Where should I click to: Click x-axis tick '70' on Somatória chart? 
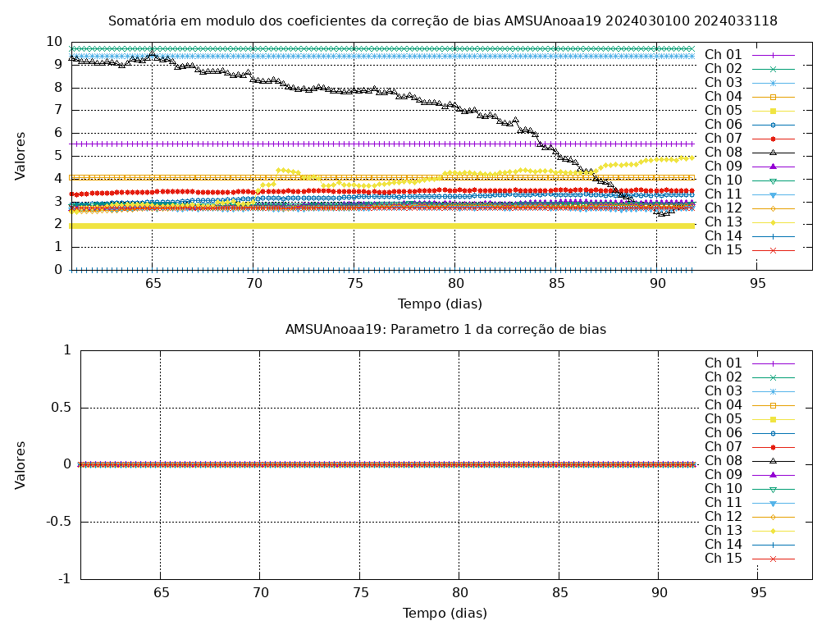pos(253,283)
